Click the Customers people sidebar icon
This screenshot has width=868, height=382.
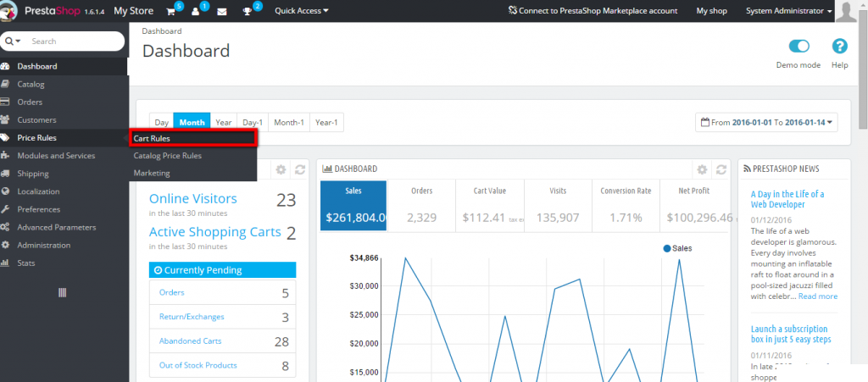coord(5,120)
